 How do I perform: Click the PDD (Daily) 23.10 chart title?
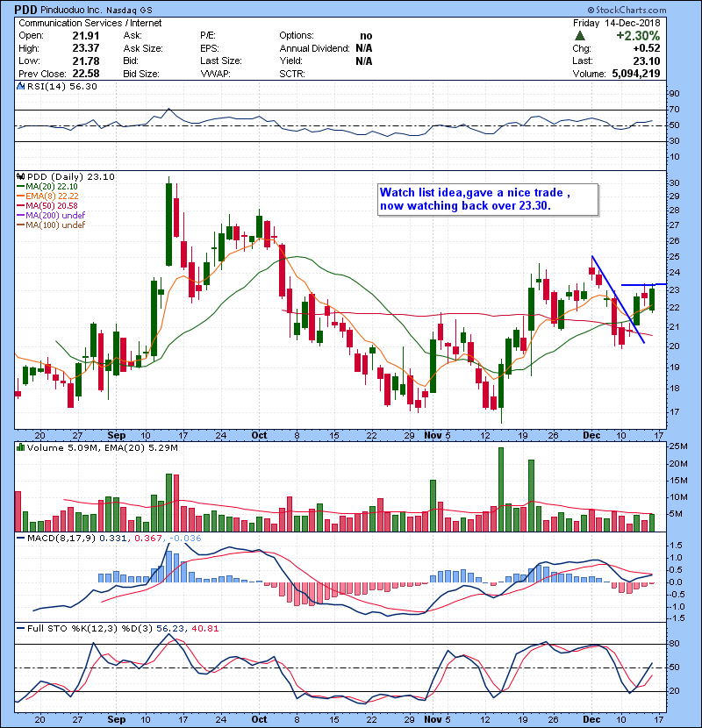(70, 177)
